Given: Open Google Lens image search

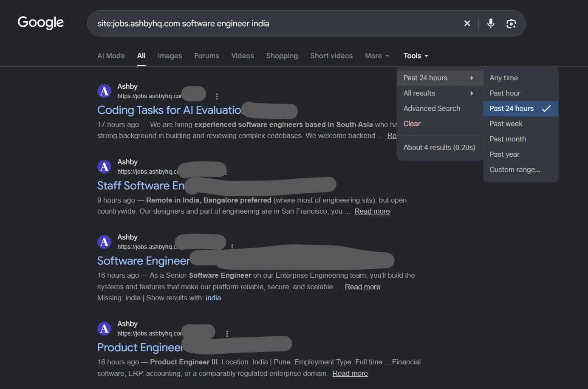Looking at the screenshot, I should pyautogui.click(x=511, y=23).
